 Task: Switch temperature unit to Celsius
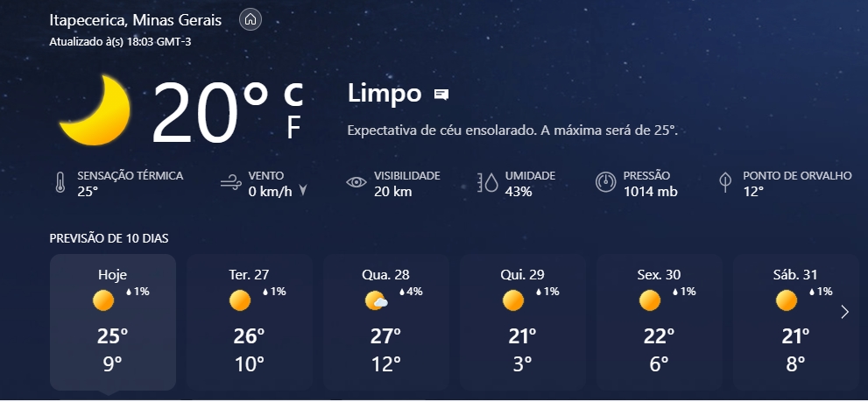point(293,95)
